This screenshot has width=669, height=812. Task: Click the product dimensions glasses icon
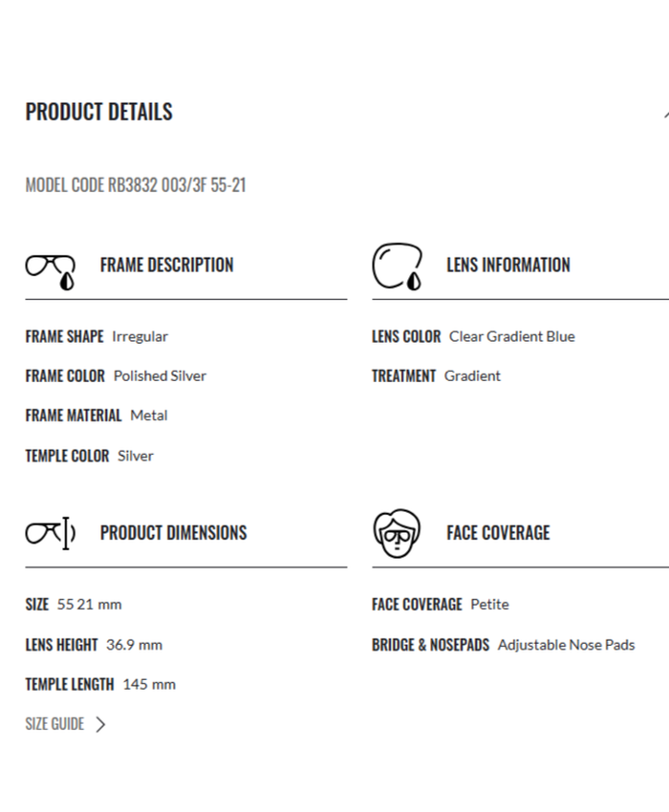coord(50,533)
